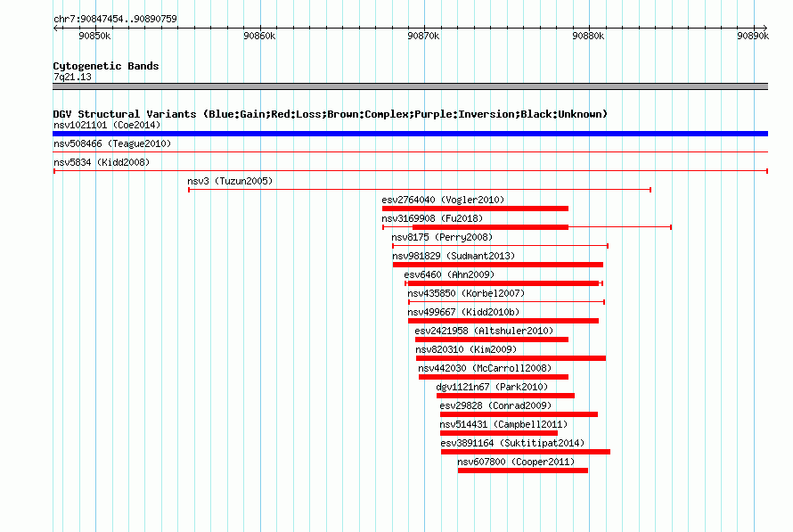Click the red bar under nsv514431 (Campbell2011)
This screenshot has height=532, width=793.
[x=499, y=433]
